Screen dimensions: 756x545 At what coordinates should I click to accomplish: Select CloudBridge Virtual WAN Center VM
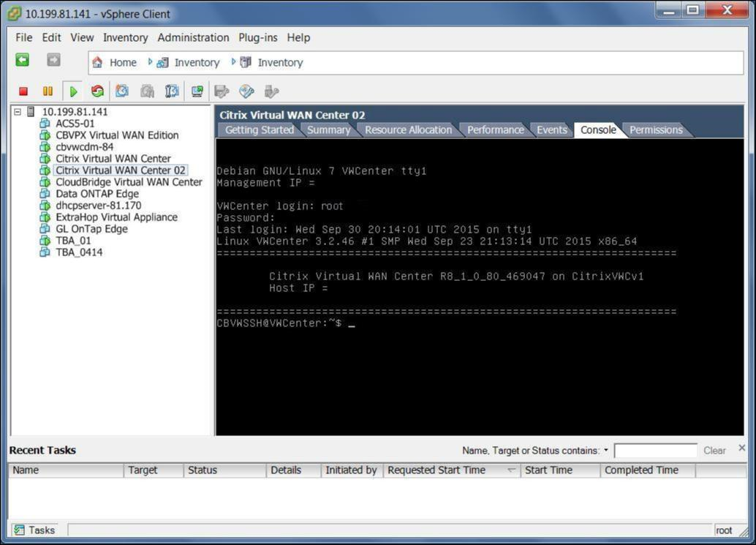[129, 182]
